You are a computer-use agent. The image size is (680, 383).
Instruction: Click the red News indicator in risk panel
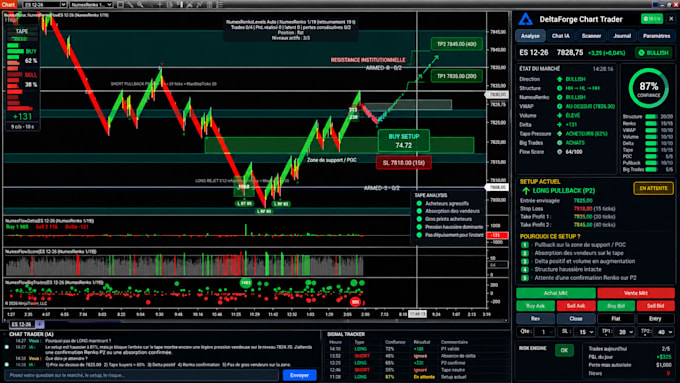click(x=668, y=373)
